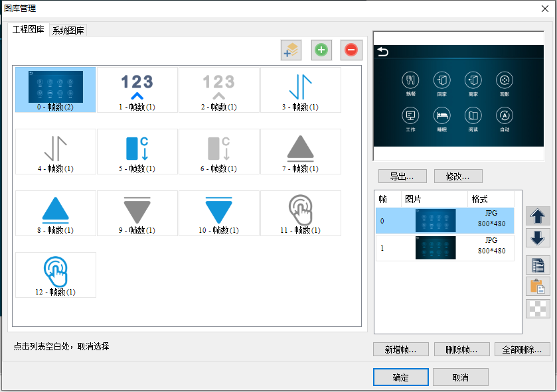Viewport: 557px width, 392px height.
Task: Switch to 工程图库 tab
Action: pyautogui.click(x=29, y=30)
